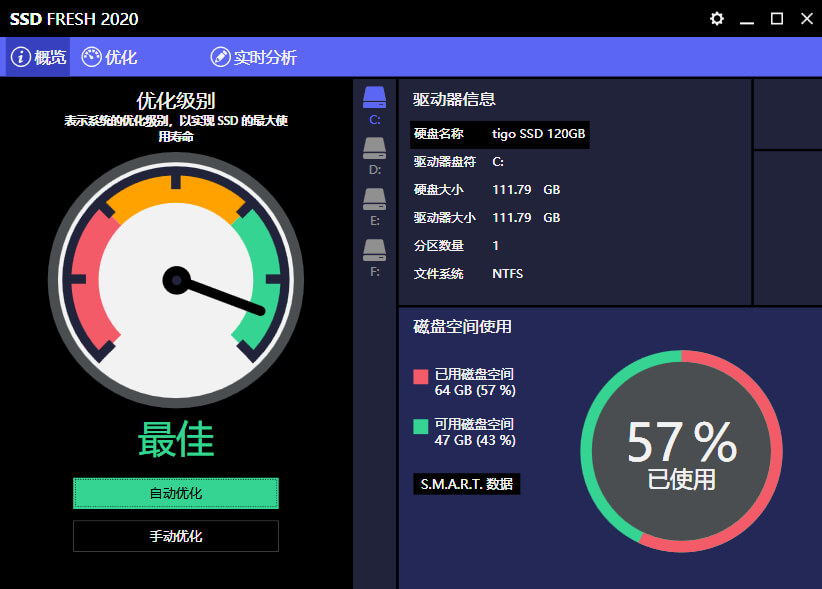Select the F: drive icon in sidebar
822x589 pixels.
tap(374, 248)
